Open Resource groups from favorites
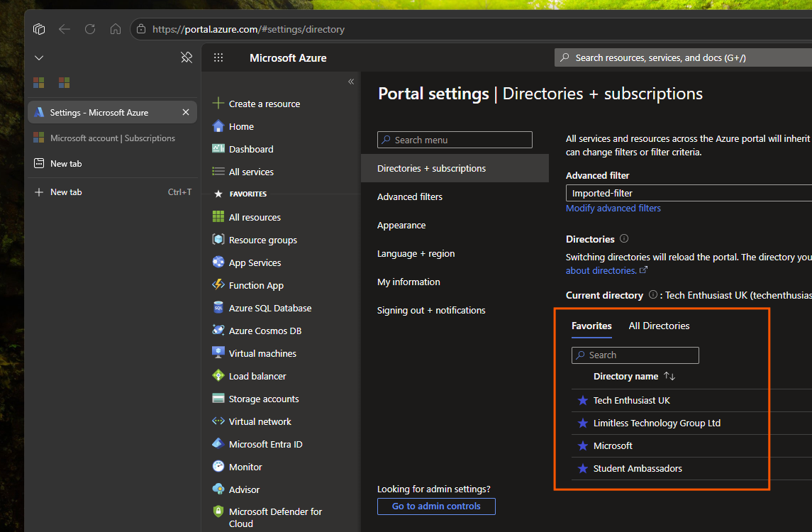The width and height of the screenshot is (812, 532). coord(262,240)
